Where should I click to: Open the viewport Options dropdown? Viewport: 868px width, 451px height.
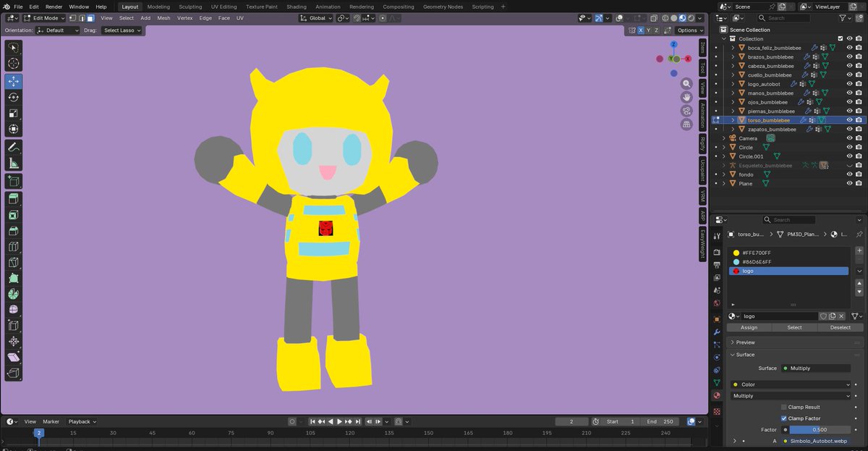689,30
